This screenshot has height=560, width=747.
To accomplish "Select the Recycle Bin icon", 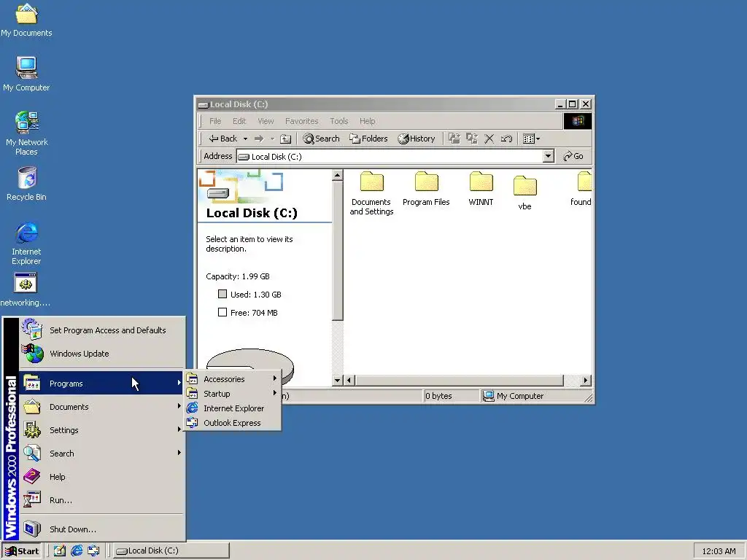I will 26,184.
